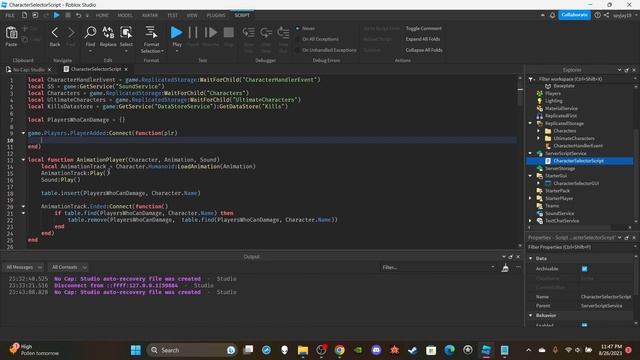Screen dimensions: 640x360
Task: Click Collapse All Folds action
Action: click(424, 50)
